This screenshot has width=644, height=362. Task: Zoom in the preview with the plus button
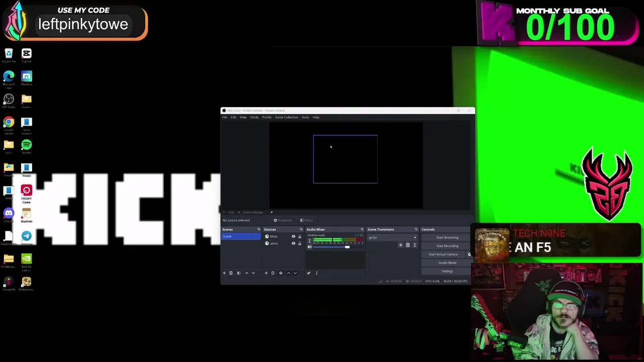tap(238, 212)
